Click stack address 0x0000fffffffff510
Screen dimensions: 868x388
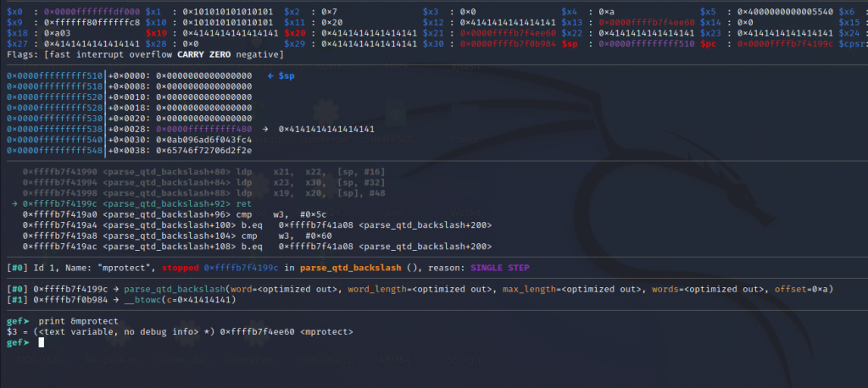54,75
